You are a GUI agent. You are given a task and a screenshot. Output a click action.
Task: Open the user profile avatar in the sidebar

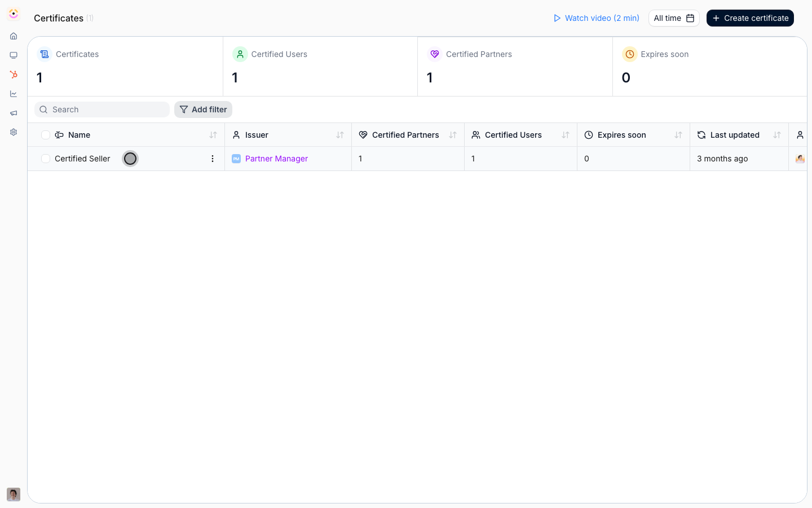point(14,494)
